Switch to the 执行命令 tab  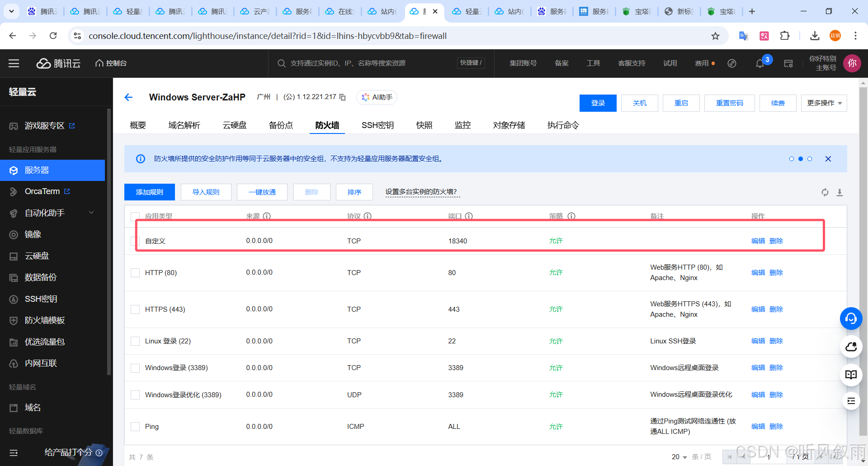(x=563, y=125)
